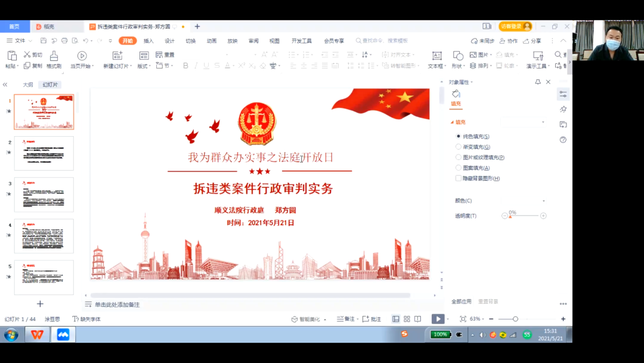Toggle Hide Background Graphics (隐藏背景图形) checkbox
The width and height of the screenshot is (644, 363).
click(459, 178)
